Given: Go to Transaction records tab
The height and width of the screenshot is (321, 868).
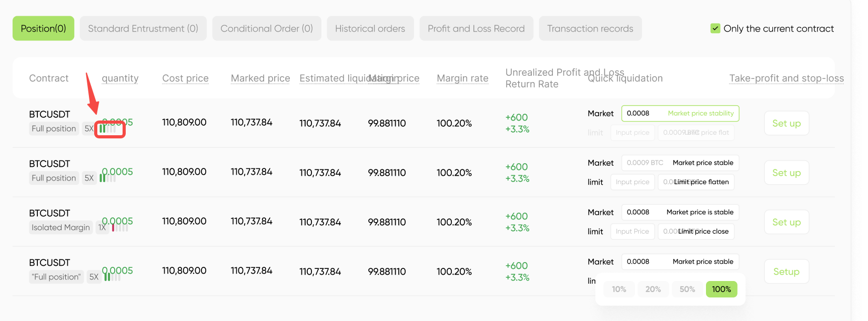Looking at the screenshot, I should coord(590,28).
